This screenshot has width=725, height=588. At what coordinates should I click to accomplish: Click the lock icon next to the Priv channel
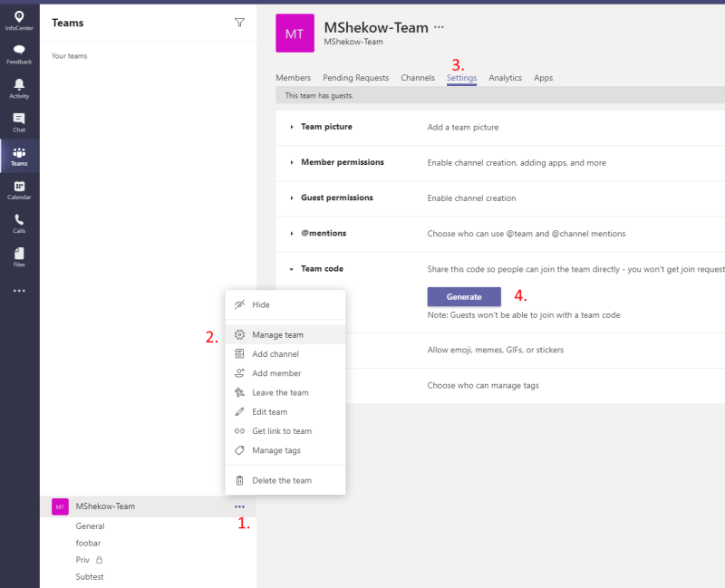point(99,559)
